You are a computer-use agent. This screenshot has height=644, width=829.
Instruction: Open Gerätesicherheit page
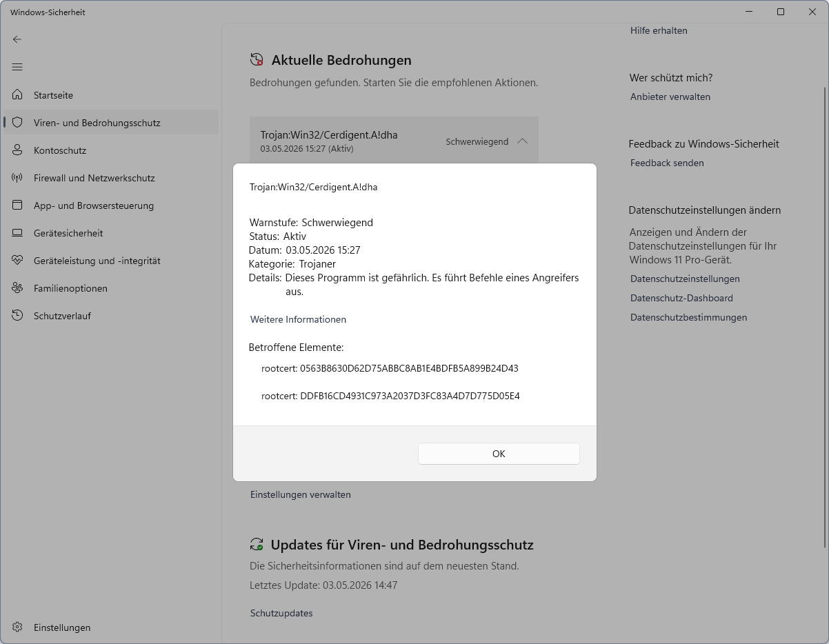click(111, 233)
